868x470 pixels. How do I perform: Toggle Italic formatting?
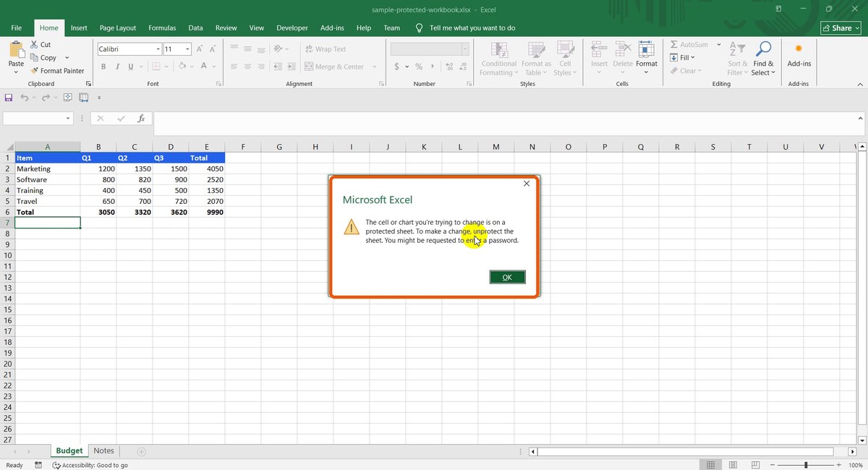click(x=117, y=67)
